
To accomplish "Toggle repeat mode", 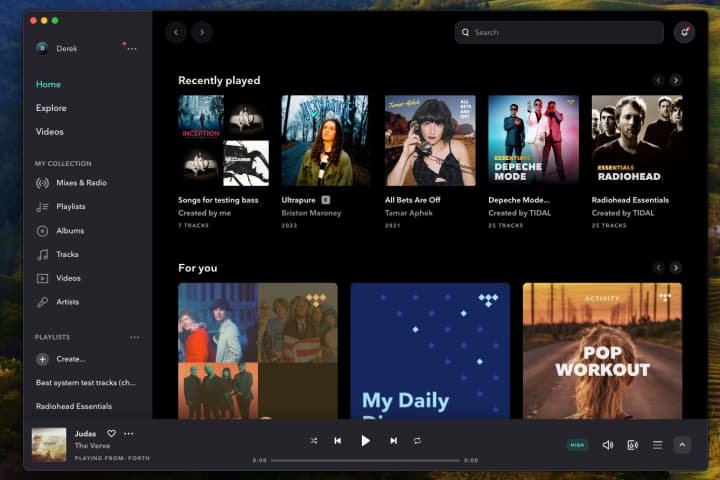I will (x=417, y=440).
